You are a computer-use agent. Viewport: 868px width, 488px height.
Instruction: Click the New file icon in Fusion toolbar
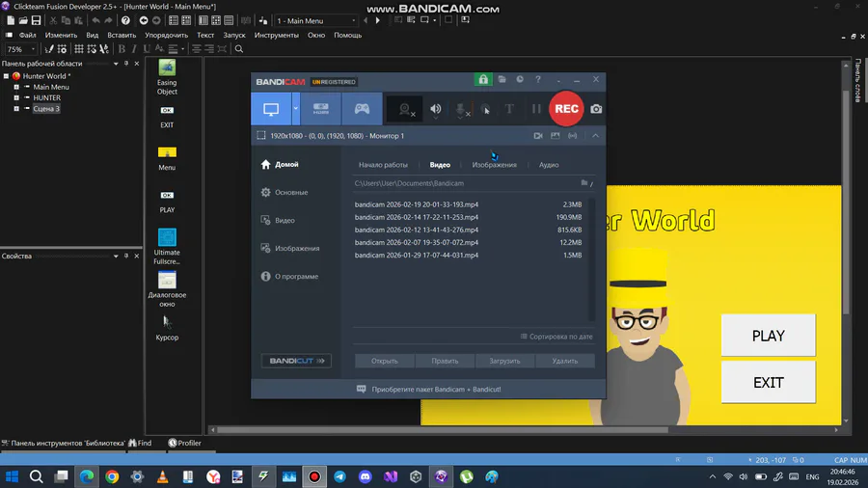click(11, 20)
